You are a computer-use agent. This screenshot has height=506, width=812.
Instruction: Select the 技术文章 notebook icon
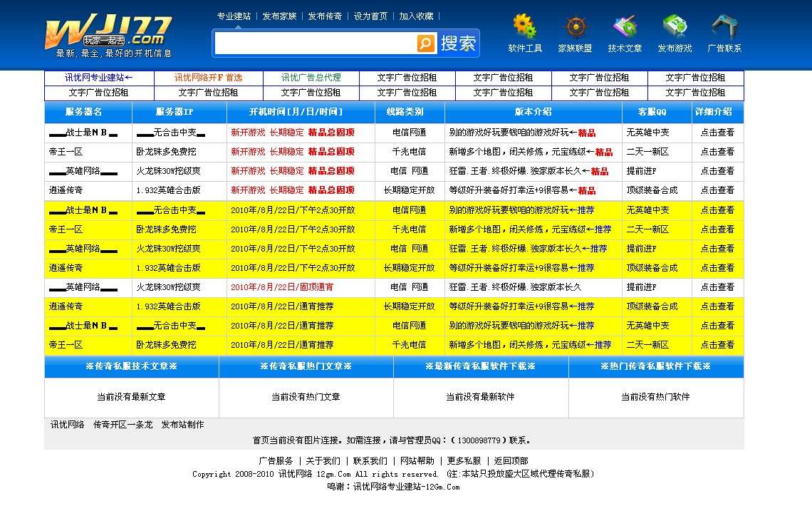(625, 27)
